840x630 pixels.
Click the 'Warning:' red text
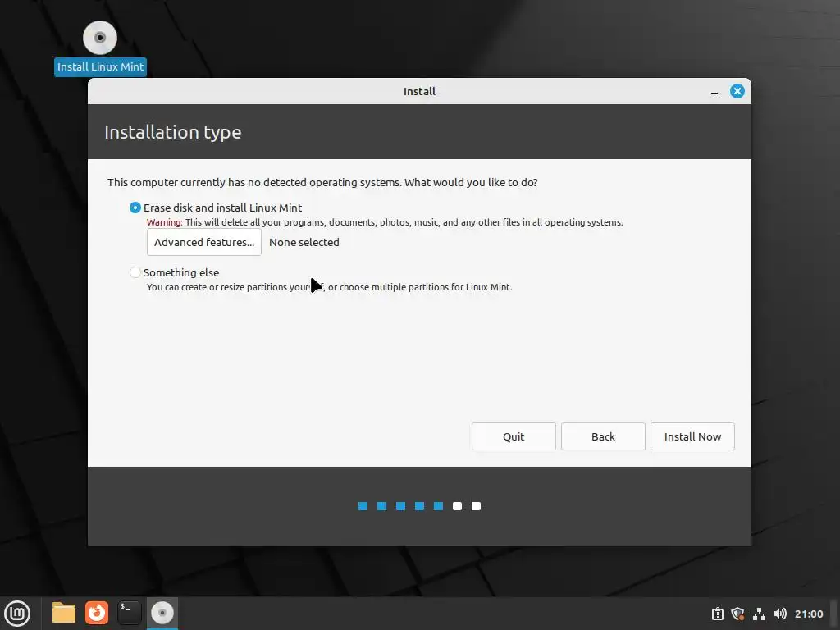[164, 222]
